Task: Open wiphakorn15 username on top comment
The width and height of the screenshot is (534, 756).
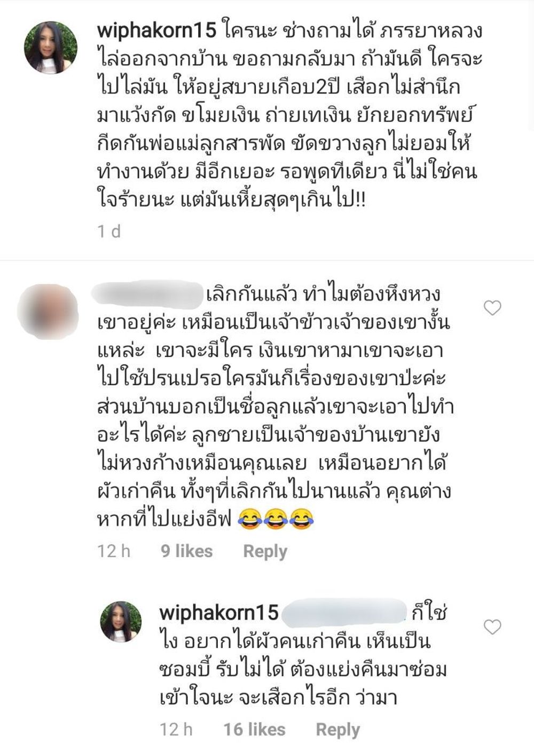Action: click(x=157, y=30)
